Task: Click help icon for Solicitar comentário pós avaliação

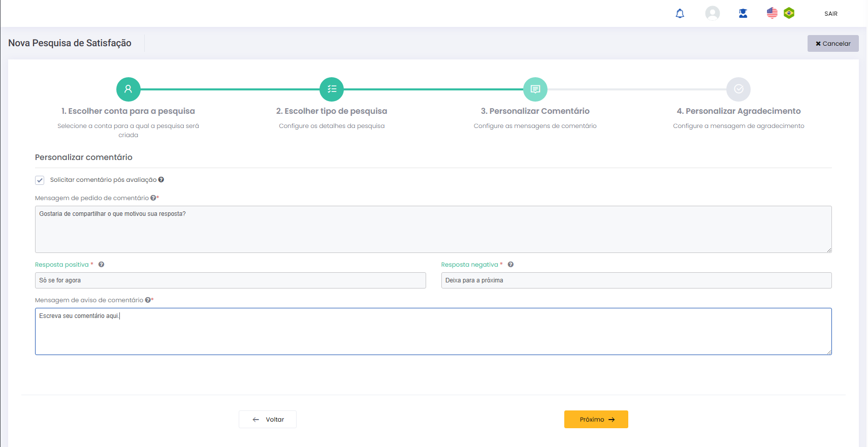Action: pyautogui.click(x=161, y=180)
